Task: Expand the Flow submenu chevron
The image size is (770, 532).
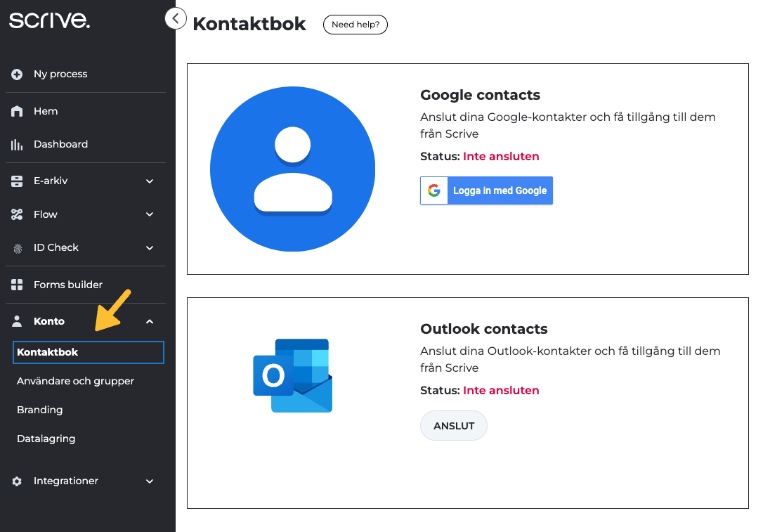Action: tap(150, 215)
